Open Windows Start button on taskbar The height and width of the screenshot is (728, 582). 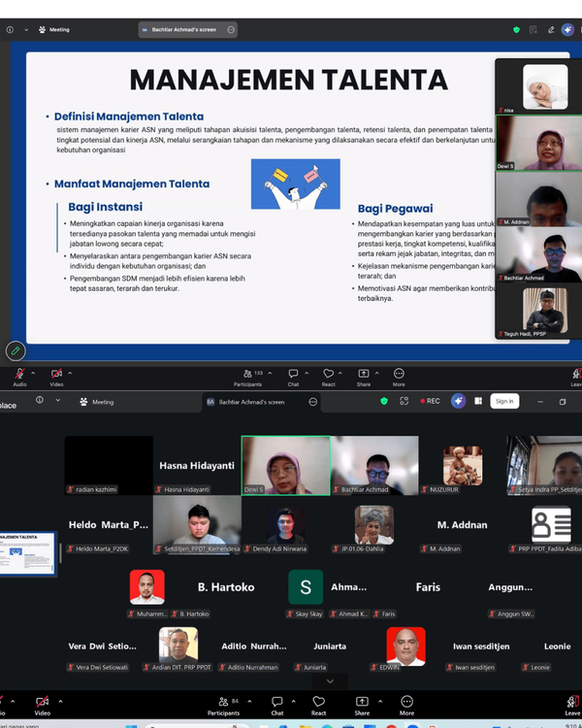pyautogui.click(x=131, y=725)
